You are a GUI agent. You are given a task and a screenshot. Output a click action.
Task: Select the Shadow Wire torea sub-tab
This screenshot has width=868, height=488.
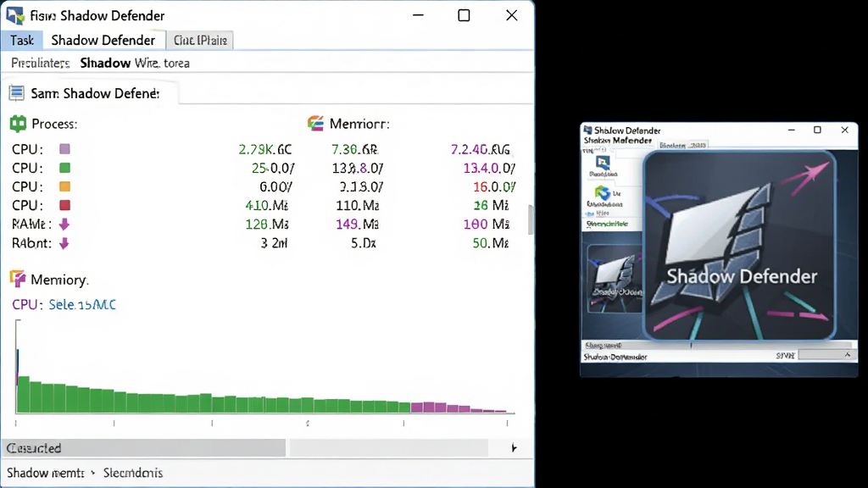click(135, 63)
